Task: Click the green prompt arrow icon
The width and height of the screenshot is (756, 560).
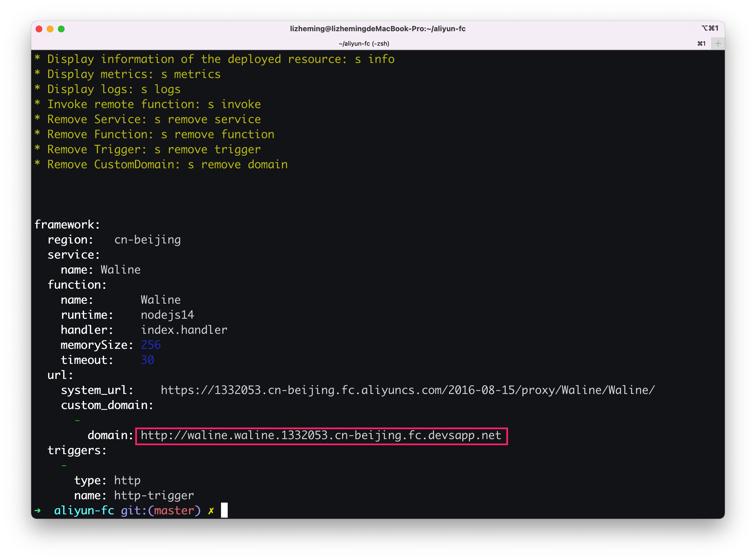Action: point(38,510)
